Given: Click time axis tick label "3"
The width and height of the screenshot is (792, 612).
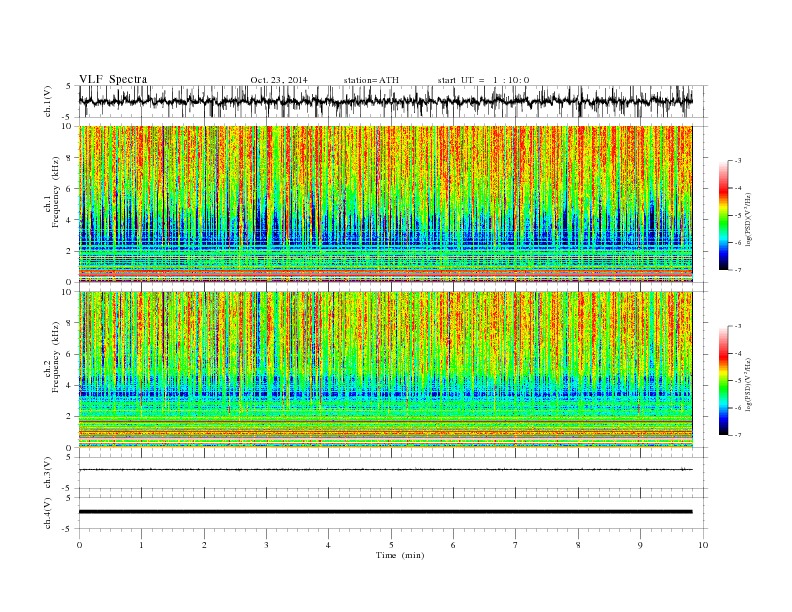Looking at the screenshot, I should coord(266,545).
